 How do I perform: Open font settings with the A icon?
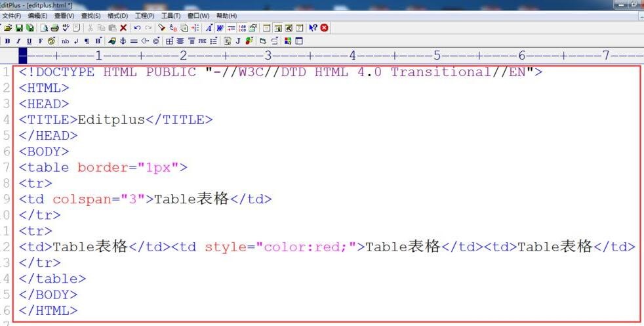[209, 28]
